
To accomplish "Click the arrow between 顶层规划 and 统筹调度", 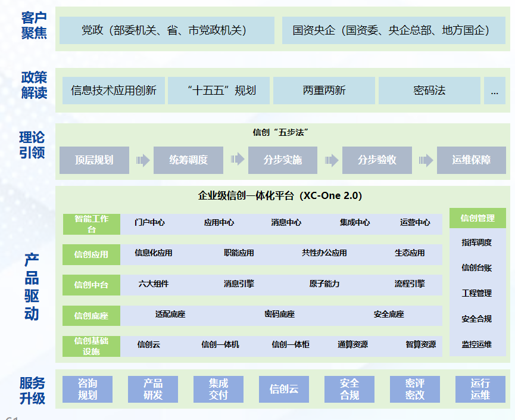I will point(142,160).
